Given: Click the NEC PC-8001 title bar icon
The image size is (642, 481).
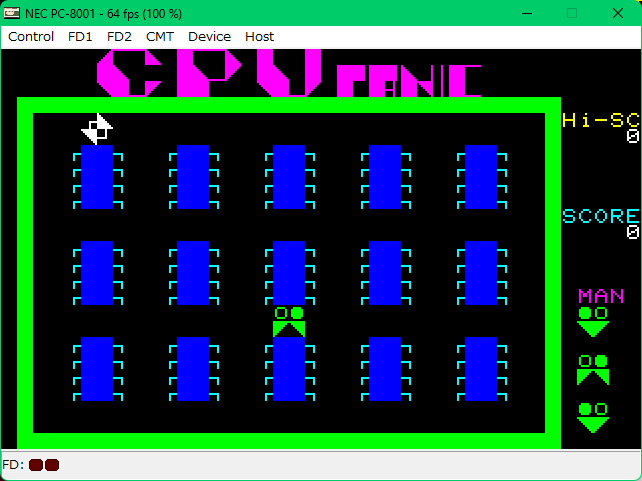Looking at the screenshot, I should click(x=12, y=12).
